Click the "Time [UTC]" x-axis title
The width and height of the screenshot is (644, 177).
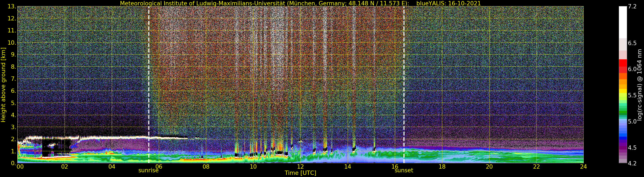(x=300, y=173)
